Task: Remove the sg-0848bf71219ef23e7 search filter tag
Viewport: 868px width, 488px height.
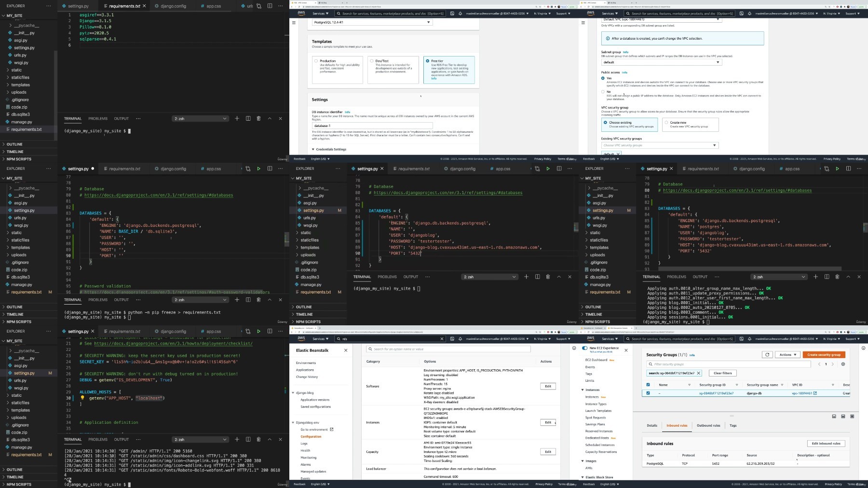Action: [699, 373]
